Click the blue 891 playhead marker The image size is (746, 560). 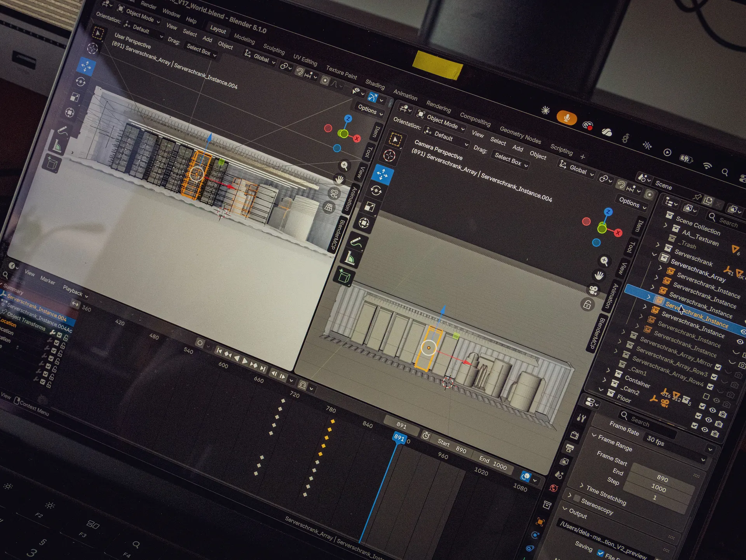point(399,437)
